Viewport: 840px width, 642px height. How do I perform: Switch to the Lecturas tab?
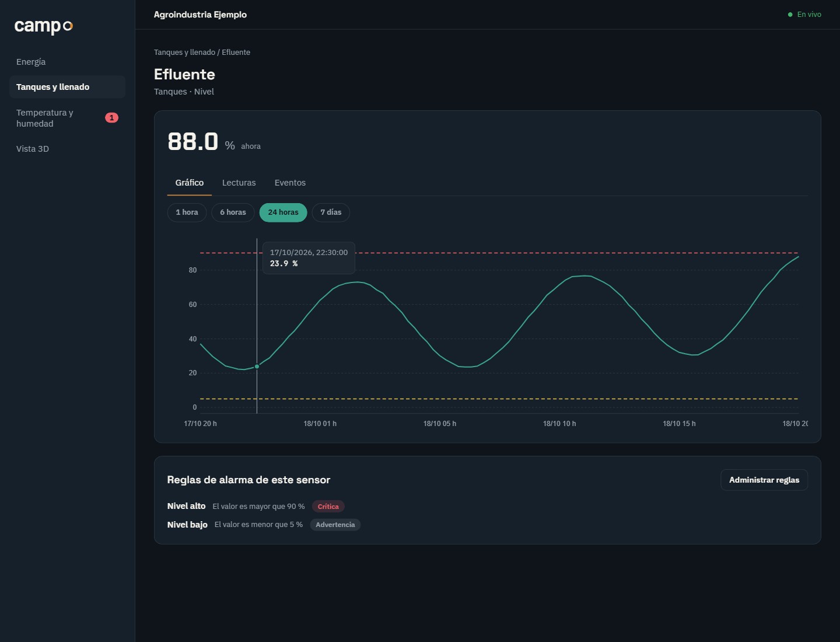(x=239, y=183)
